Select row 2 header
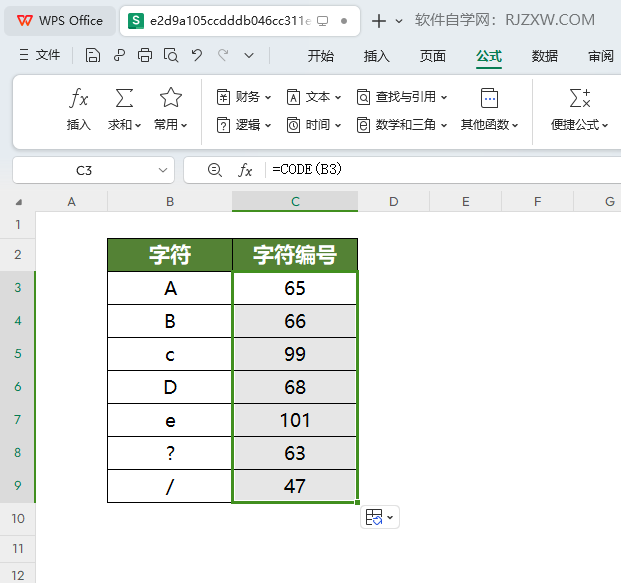 coord(17,255)
